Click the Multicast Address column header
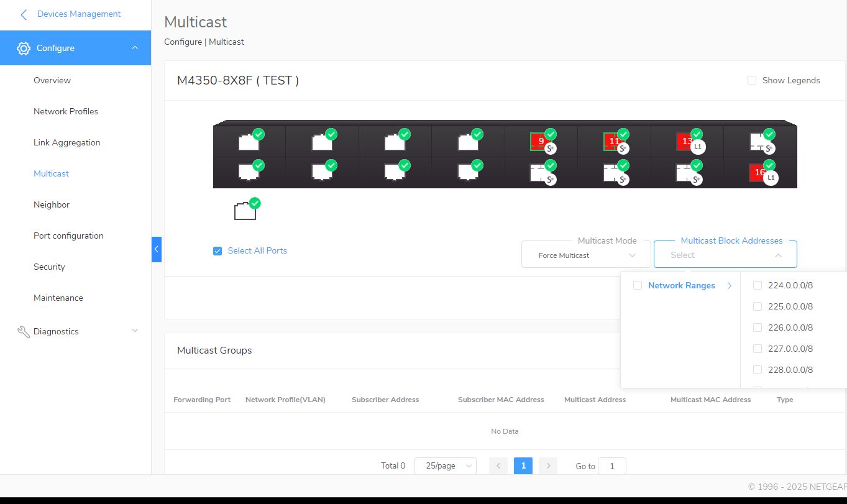The image size is (847, 504). pos(595,400)
